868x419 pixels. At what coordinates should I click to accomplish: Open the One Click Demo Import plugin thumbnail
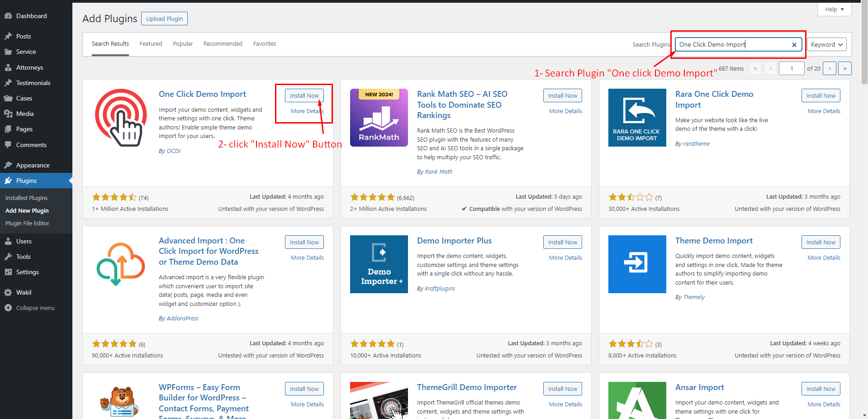click(x=121, y=118)
